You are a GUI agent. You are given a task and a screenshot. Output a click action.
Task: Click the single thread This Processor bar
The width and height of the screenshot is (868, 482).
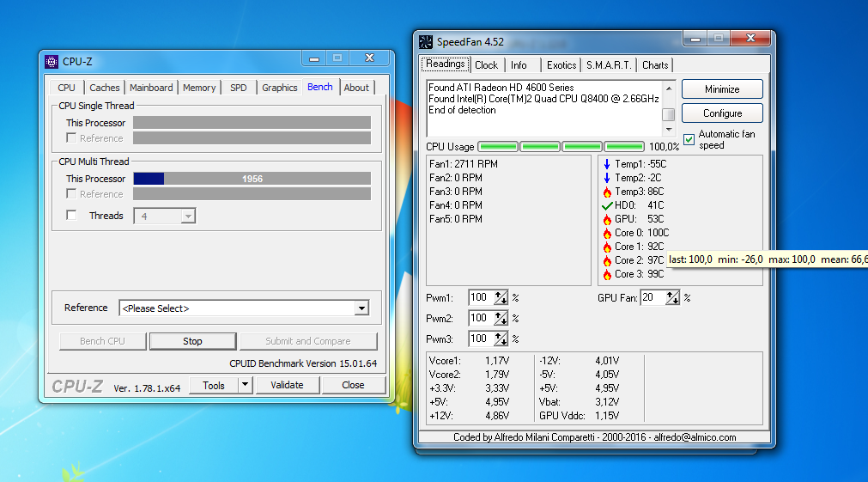[252, 123]
